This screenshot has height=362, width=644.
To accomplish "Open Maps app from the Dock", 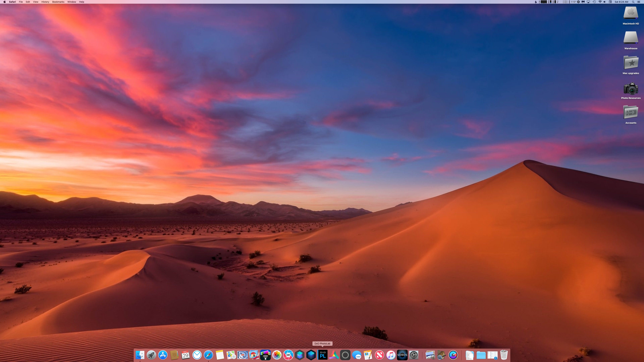I will [231, 355].
